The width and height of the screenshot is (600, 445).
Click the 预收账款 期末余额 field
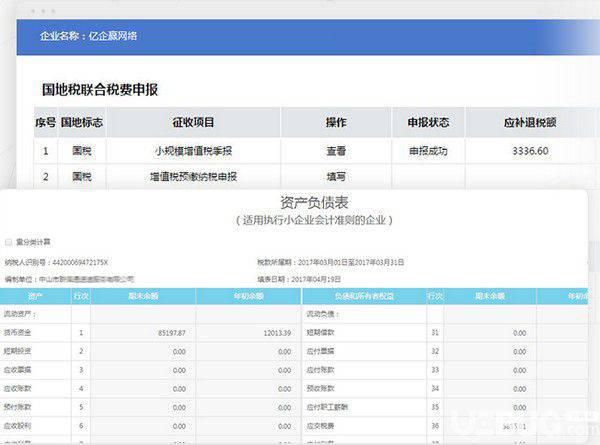[490, 389]
